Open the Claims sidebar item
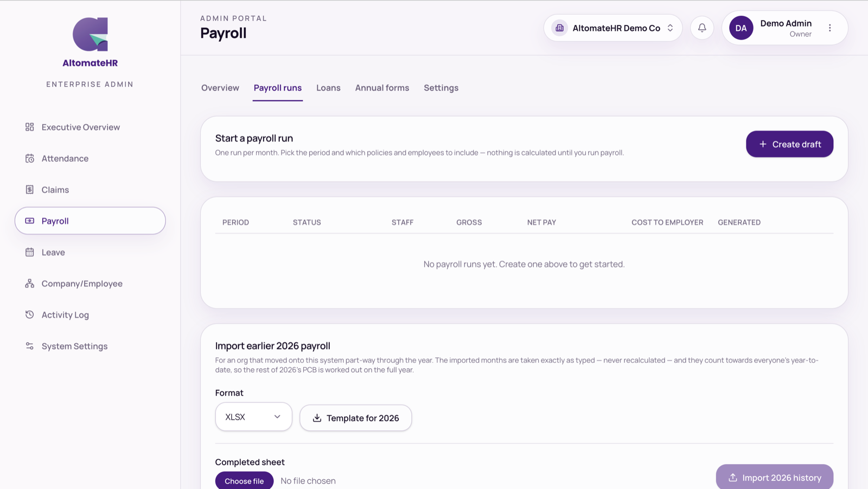 click(x=90, y=190)
